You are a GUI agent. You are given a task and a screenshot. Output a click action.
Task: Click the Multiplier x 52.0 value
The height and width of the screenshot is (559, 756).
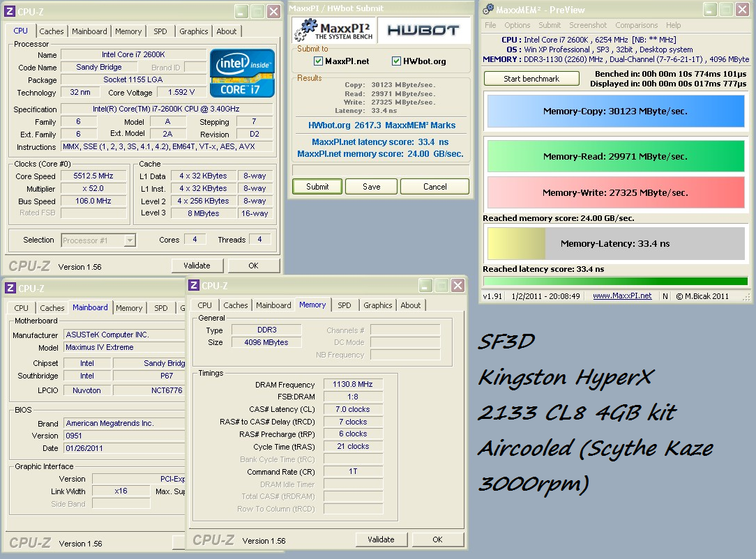[x=93, y=188]
